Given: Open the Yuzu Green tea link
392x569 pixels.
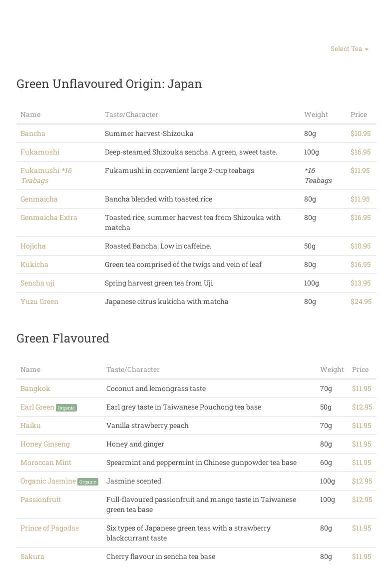Looking at the screenshot, I should 39,301.
